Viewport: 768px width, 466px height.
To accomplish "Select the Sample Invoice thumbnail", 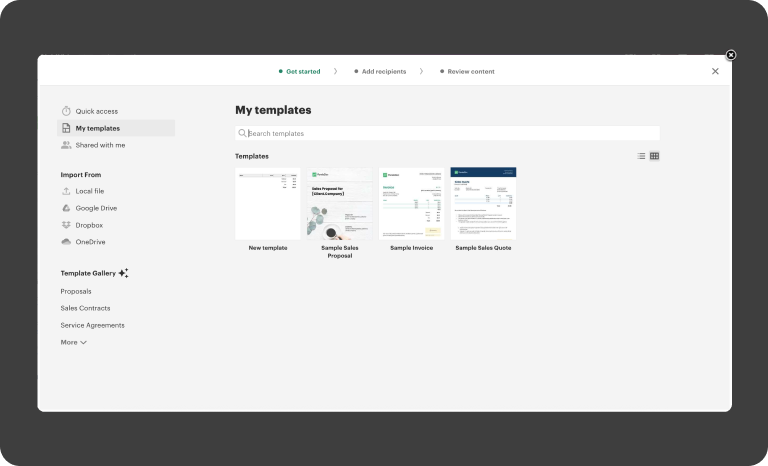I will [x=411, y=204].
